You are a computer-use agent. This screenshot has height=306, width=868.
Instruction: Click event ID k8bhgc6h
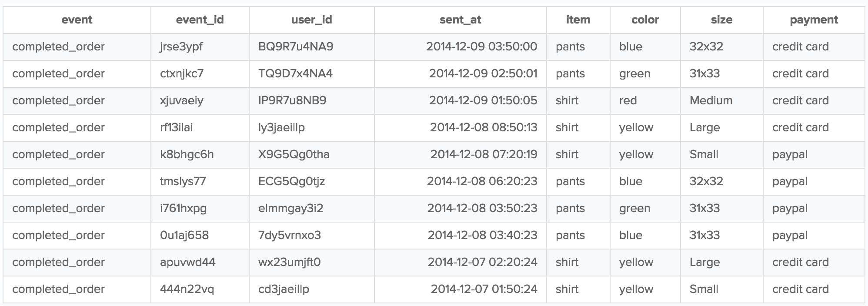[x=187, y=155]
